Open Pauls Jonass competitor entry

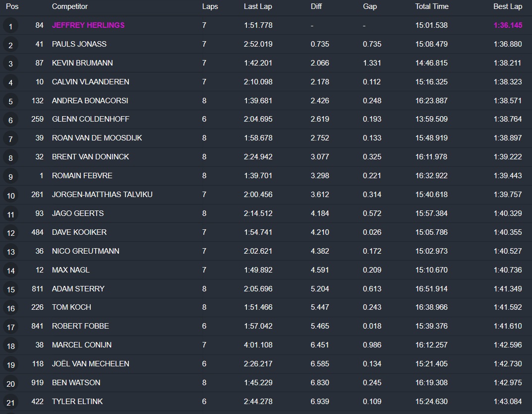[x=79, y=44]
